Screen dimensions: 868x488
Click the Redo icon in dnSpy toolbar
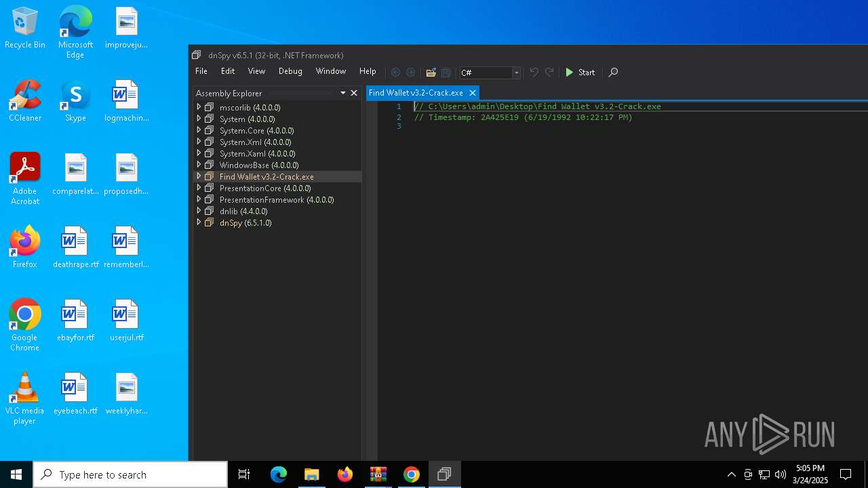coord(549,73)
